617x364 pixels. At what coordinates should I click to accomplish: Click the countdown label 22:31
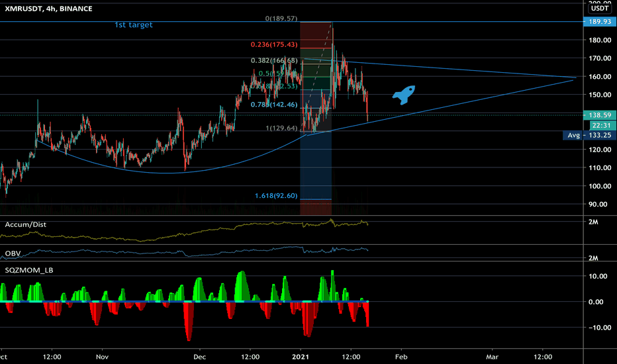coord(602,125)
